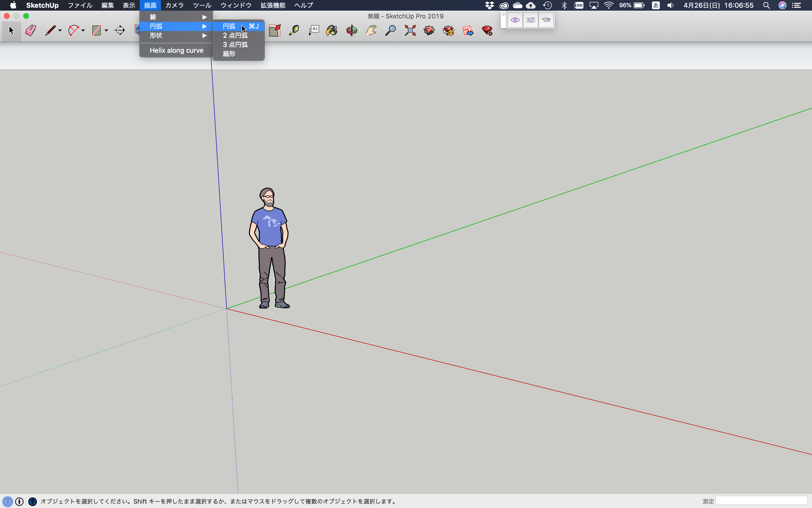Image resolution: width=812 pixels, height=508 pixels.
Task: Open the 編集 menu
Action: [108, 5]
